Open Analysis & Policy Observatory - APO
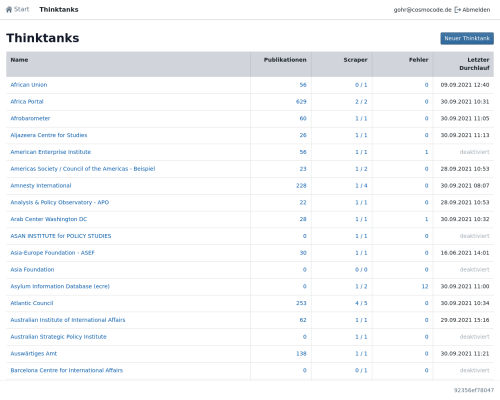Image resolution: width=500 pixels, height=400 pixels. 60,202
